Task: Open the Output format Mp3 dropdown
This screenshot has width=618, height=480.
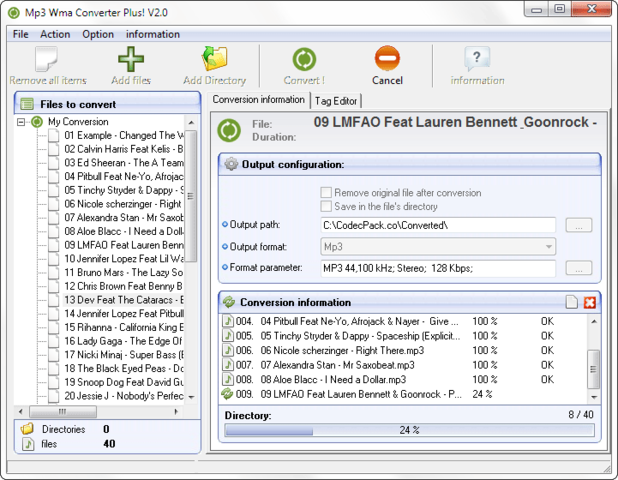Action: tap(438, 247)
